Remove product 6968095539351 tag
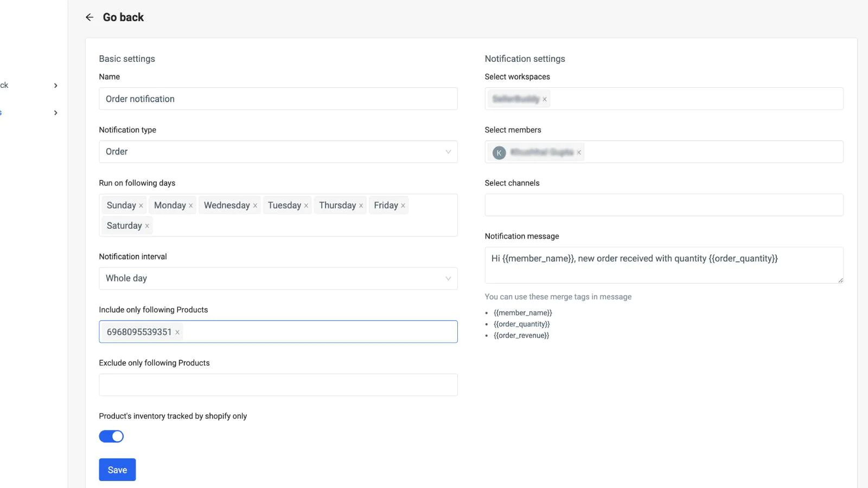This screenshot has width=868, height=488. [177, 332]
